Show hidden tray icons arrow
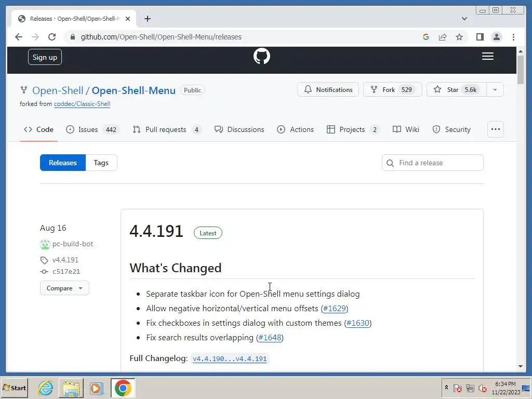Screen dimensions: 532x399 click(x=446, y=388)
